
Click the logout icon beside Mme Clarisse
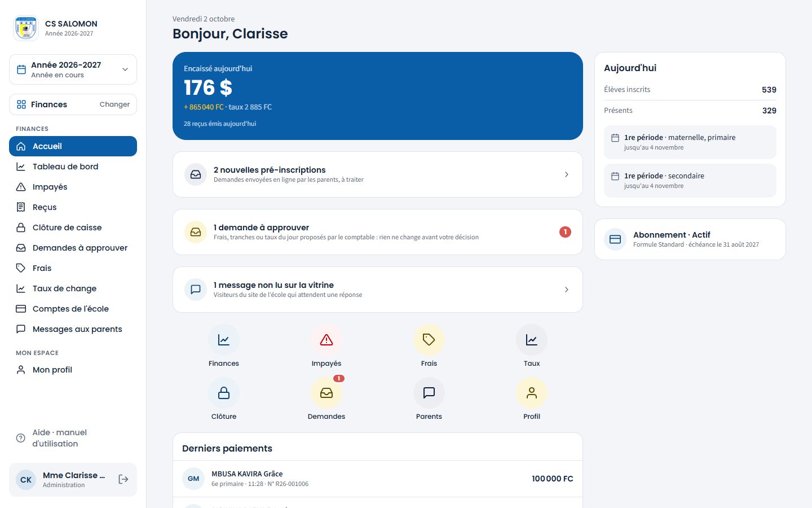(123, 479)
